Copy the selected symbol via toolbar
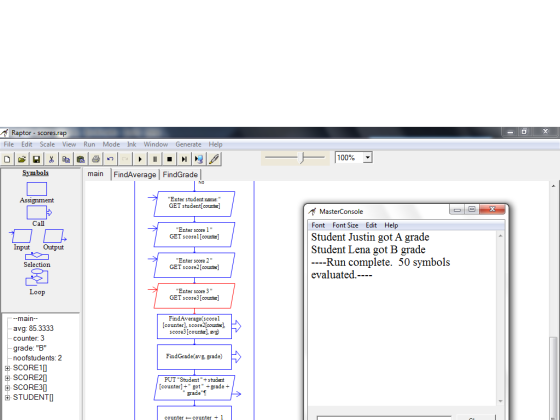This screenshot has height=420, width=560. pyautogui.click(x=66, y=159)
